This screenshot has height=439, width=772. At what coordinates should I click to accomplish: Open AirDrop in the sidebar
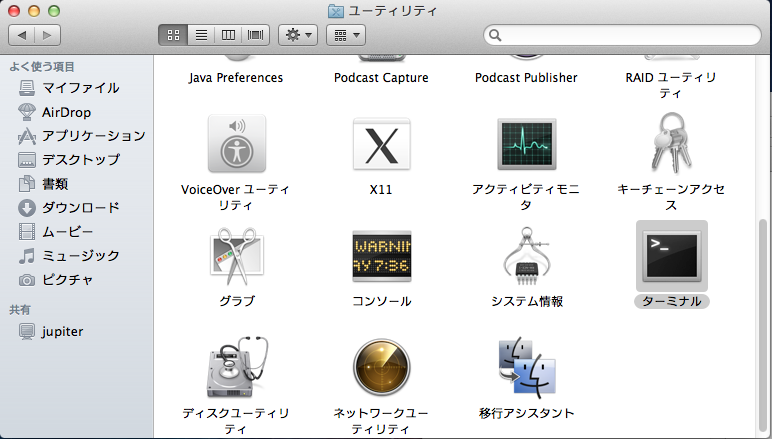(77, 112)
